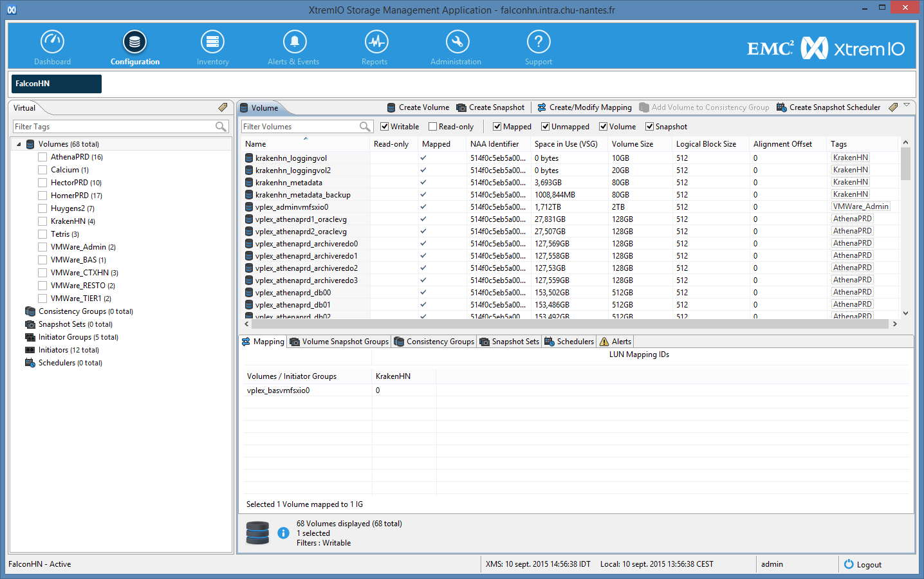The image size is (924, 579).
Task: Click the tag icon in Virtual panel header
Action: point(223,107)
